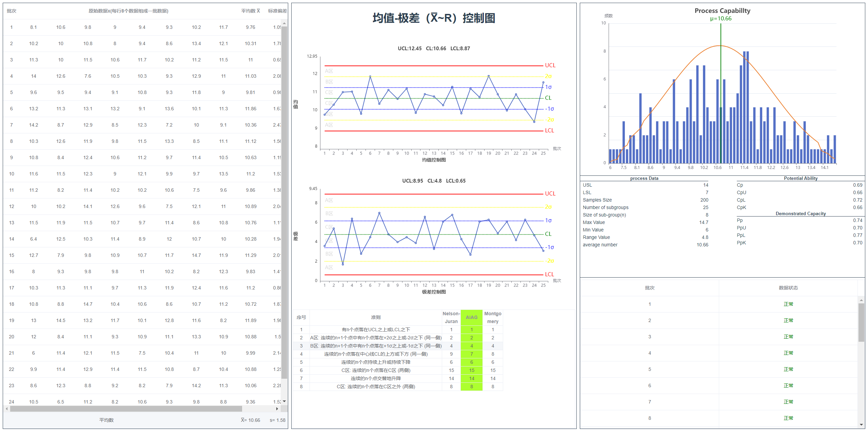This screenshot has height=432, width=868.
Task: Click the horizontal scrollbar left arrow
Action: 7,409
